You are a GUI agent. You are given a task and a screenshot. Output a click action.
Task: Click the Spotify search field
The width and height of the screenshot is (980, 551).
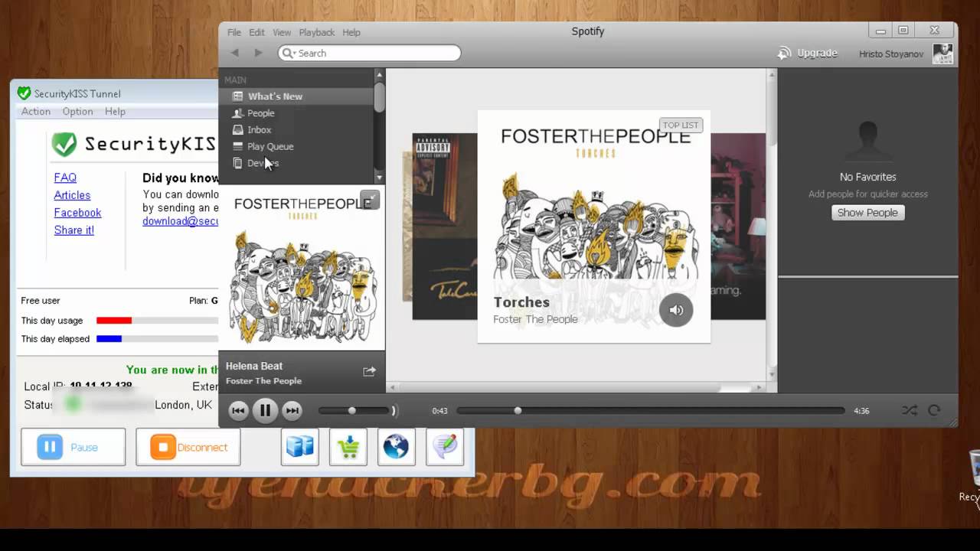(370, 53)
